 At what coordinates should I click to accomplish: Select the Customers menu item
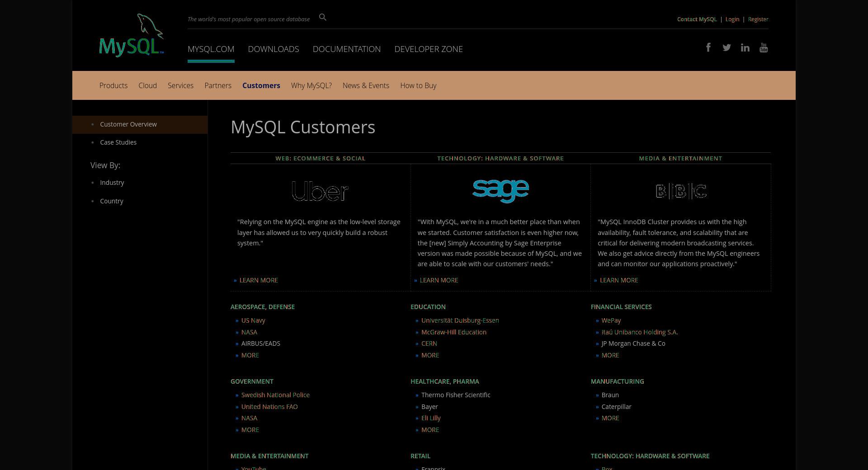[261, 85]
